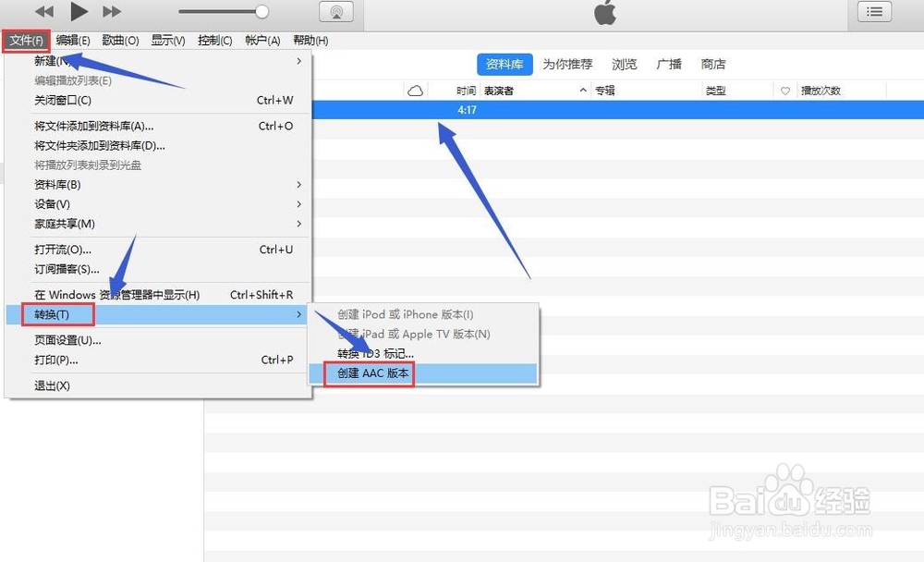
Task: Open the 帐户(A) menu
Action: 262,41
